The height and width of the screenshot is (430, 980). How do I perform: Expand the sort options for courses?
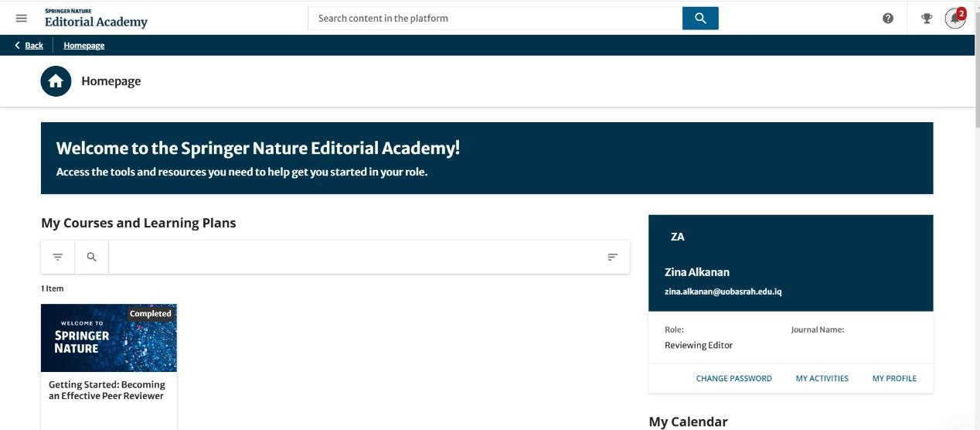[613, 257]
